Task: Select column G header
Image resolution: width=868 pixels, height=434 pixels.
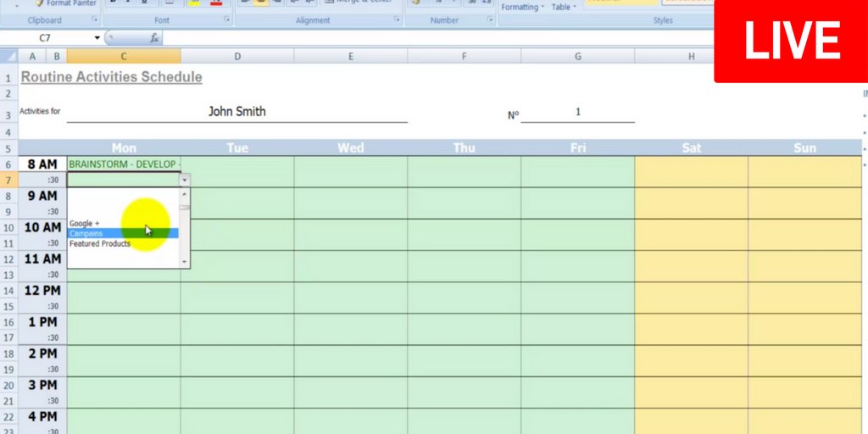Action: tap(577, 56)
